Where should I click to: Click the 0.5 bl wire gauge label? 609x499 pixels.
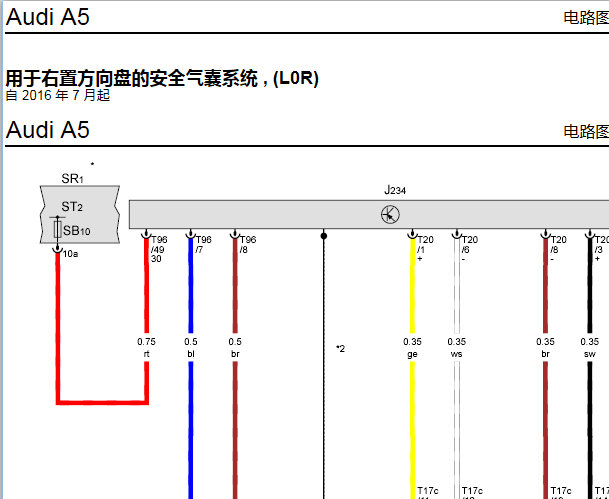coord(191,348)
